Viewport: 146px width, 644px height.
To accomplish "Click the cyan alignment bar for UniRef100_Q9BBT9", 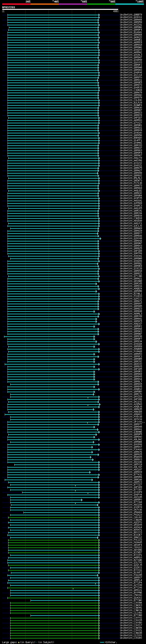I will coord(54,15).
